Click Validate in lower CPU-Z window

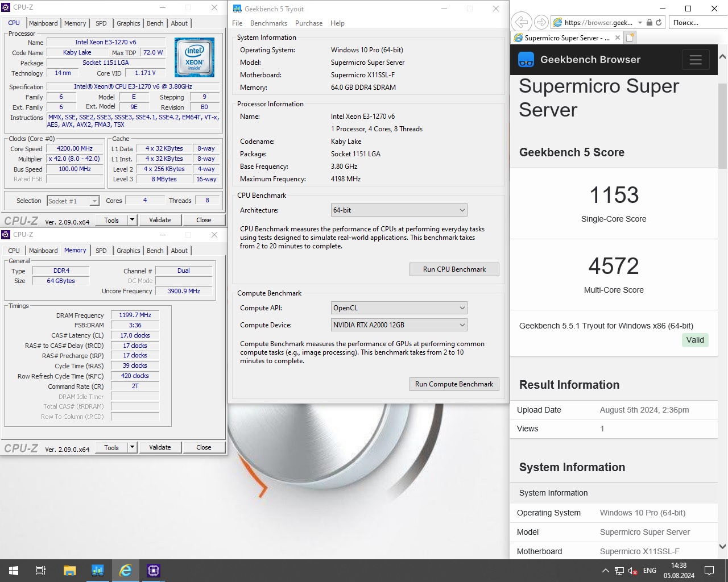(160, 447)
